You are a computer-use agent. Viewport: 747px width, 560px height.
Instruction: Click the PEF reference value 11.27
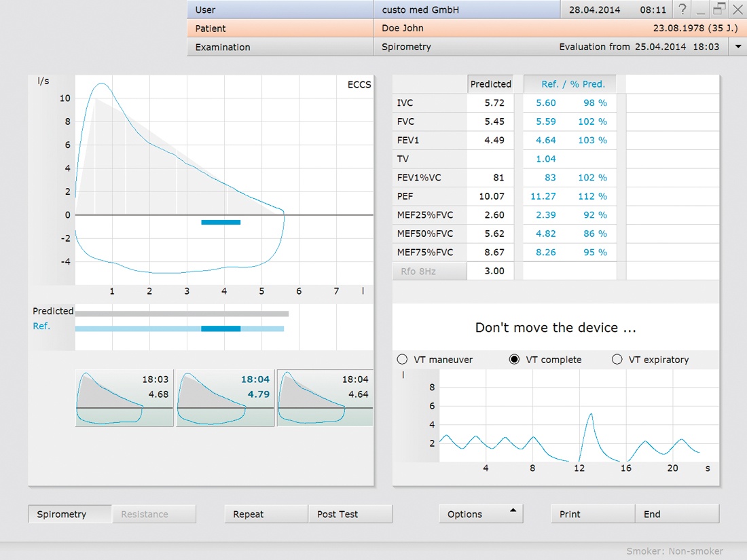click(x=543, y=196)
